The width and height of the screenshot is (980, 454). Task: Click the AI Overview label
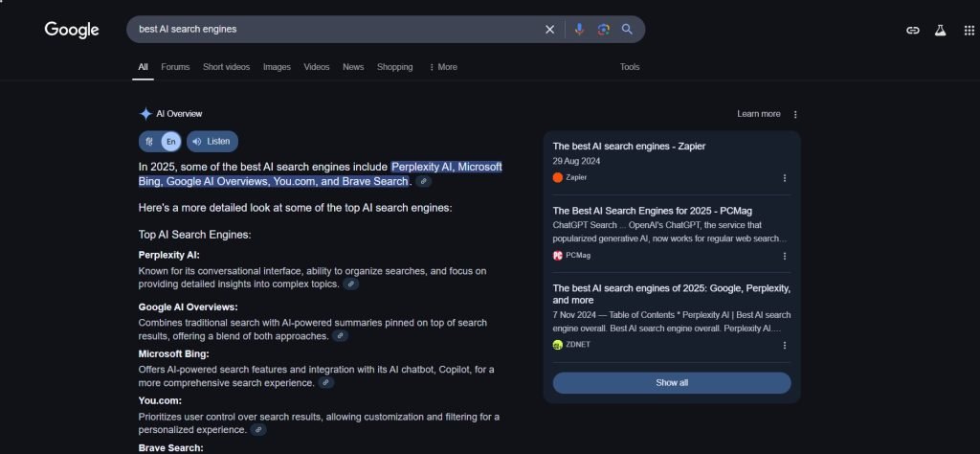pos(179,114)
